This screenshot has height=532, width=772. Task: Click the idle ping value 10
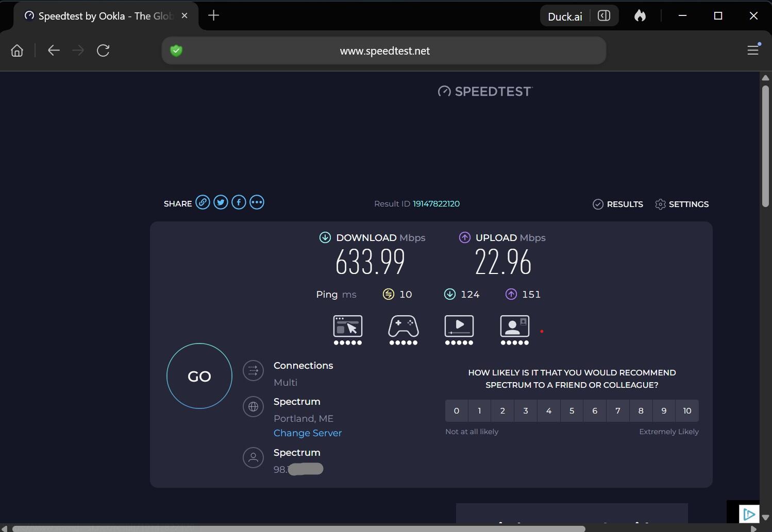click(406, 295)
